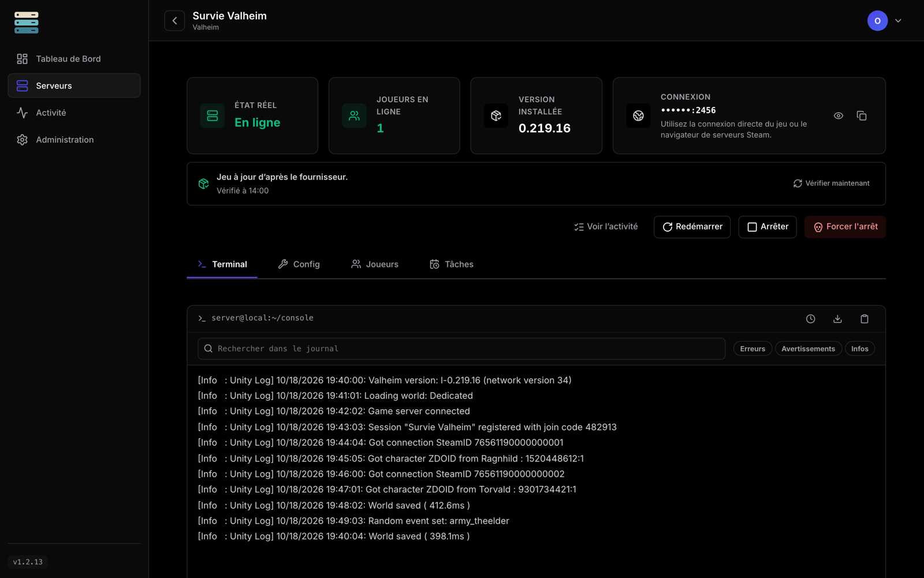Click the server@local:~/console prompt text
The height and width of the screenshot is (578, 924).
262,318
